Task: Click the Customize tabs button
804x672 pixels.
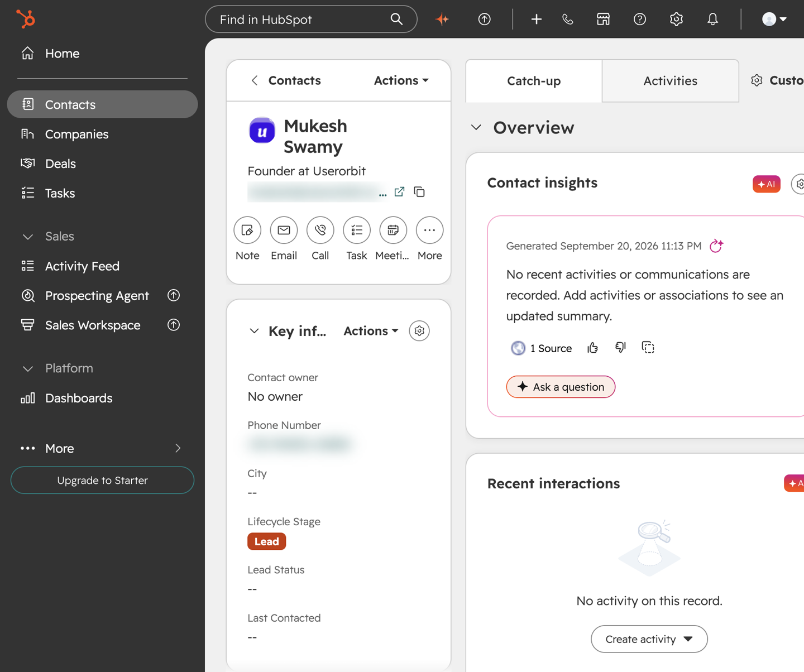Action: [x=777, y=80]
